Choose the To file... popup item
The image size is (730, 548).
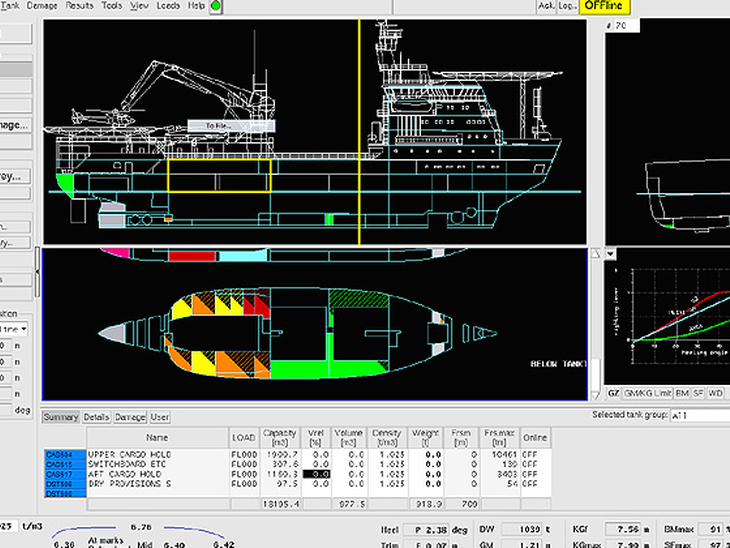(231, 126)
